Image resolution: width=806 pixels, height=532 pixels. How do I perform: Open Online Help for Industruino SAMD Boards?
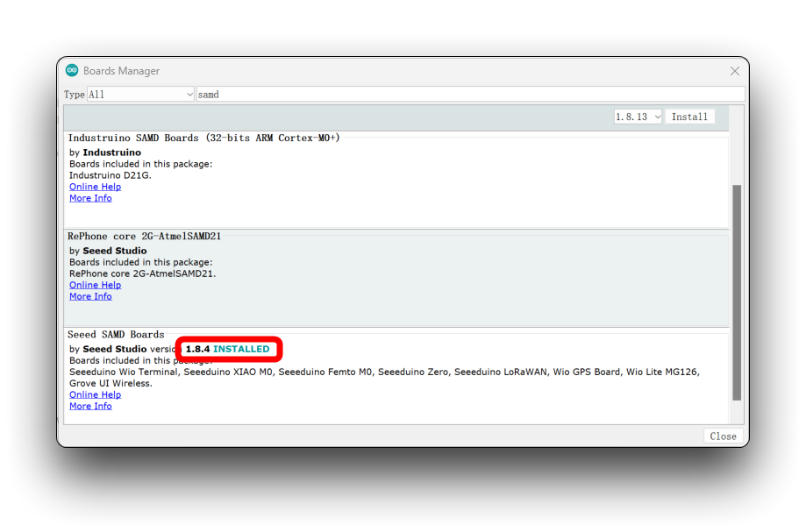95,187
